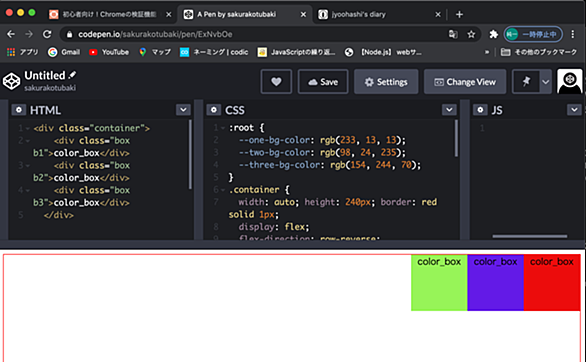This screenshot has width=586, height=362.
Task: Open HTML panel settings gear
Action: [x=18, y=110]
